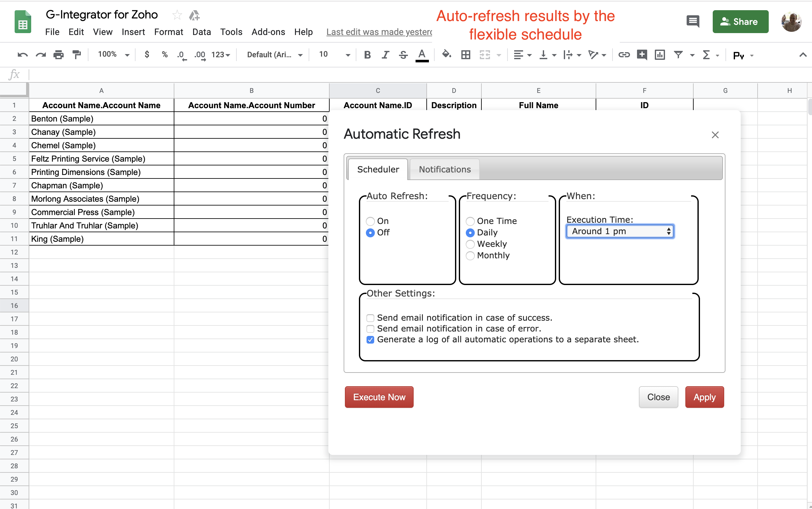Select Auto Refresh On radio button

370,221
